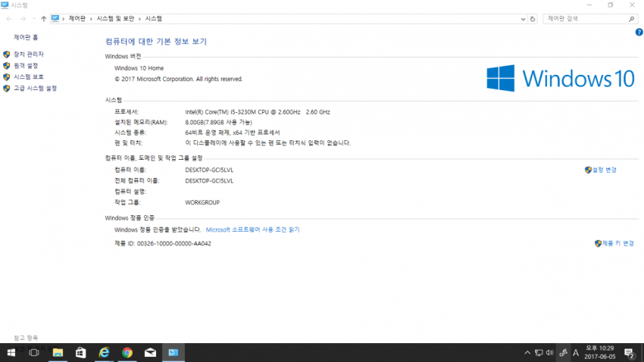The height and width of the screenshot is (362, 644).
Task: Select the 8.00GB RAM value
Action: coord(218,123)
